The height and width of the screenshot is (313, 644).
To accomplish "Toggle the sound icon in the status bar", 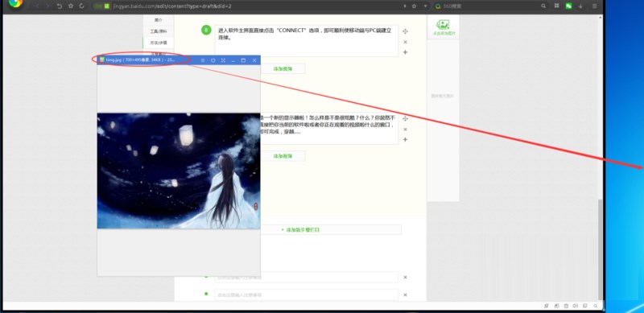I will [x=575, y=306].
